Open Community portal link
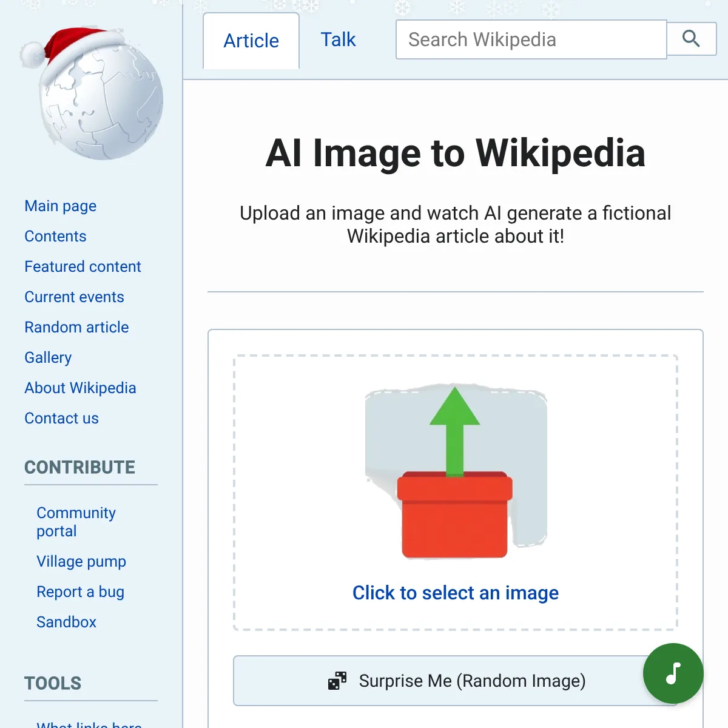This screenshot has height=728, width=728. [76, 522]
